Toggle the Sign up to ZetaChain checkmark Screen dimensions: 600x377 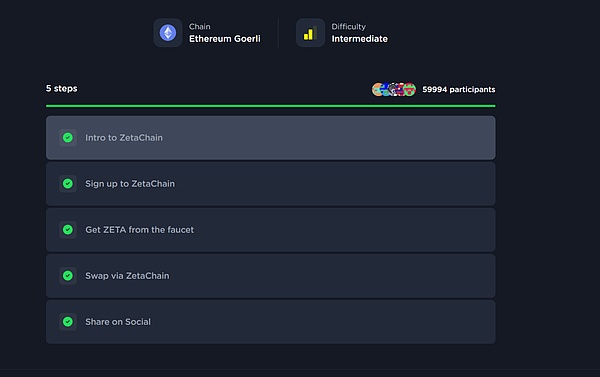68,184
